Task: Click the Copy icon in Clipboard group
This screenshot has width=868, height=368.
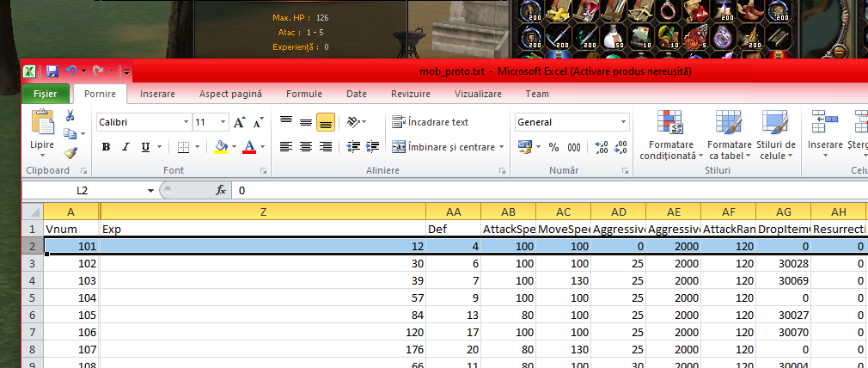Action: (x=70, y=133)
